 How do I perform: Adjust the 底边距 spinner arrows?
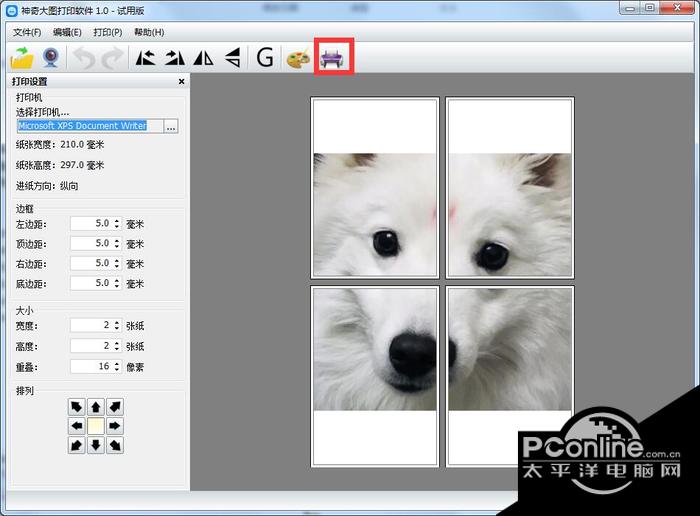[x=117, y=283]
